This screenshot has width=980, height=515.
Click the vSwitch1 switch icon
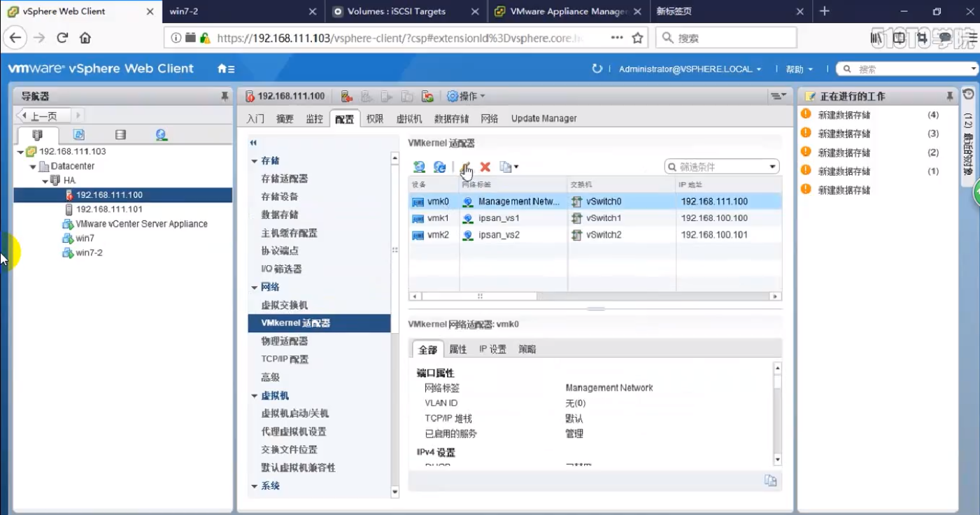coord(576,218)
